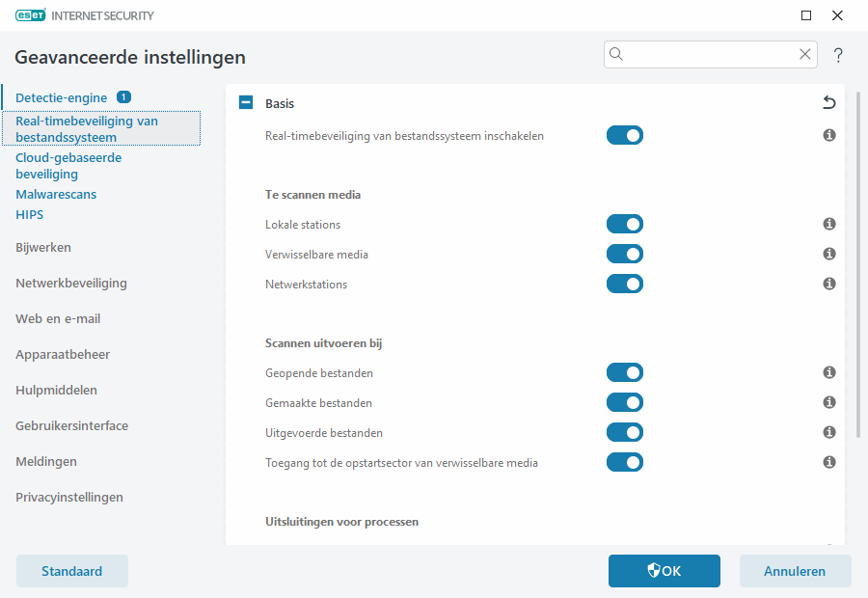Click the X icon in search box
The width and height of the screenshot is (868, 598).
click(x=805, y=55)
